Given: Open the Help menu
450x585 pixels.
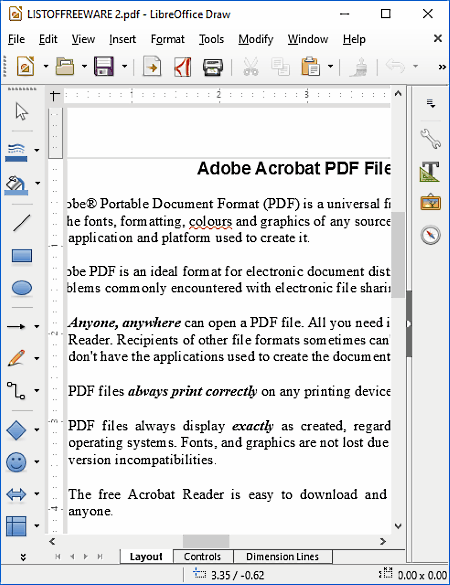Looking at the screenshot, I should coord(354,39).
